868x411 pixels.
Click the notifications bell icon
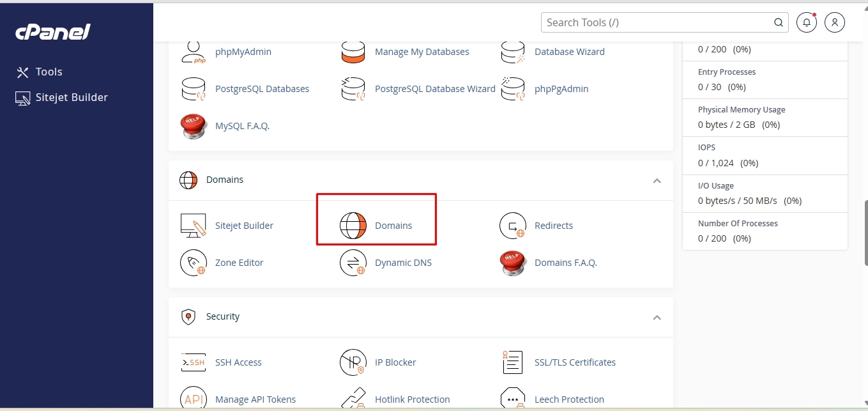(807, 22)
